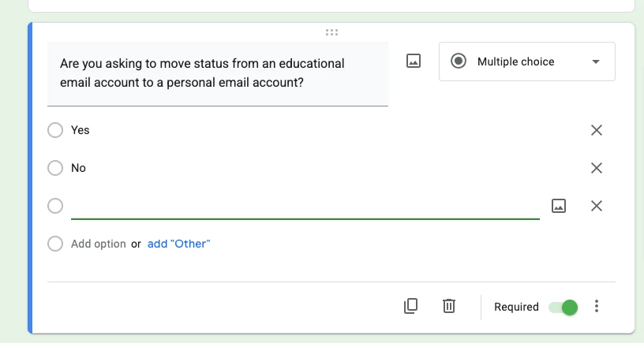Click the Add option placeholder text
This screenshot has width=644, height=343.
point(98,244)
